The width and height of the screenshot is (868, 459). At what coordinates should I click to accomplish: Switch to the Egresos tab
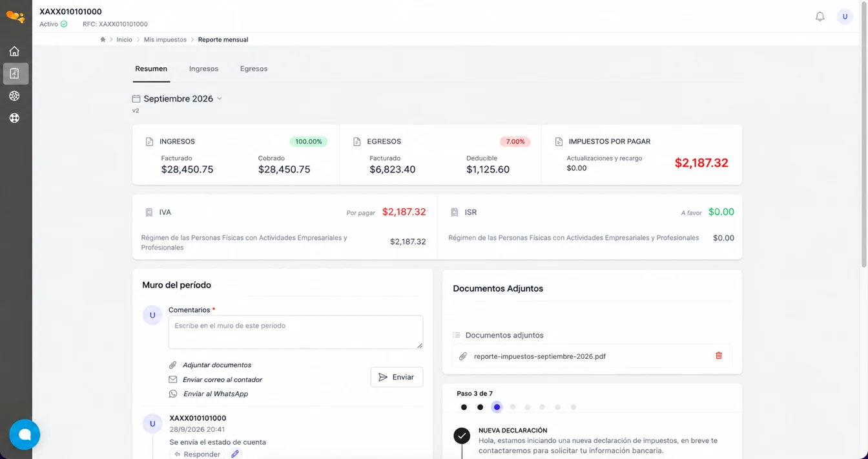[254, 69]
